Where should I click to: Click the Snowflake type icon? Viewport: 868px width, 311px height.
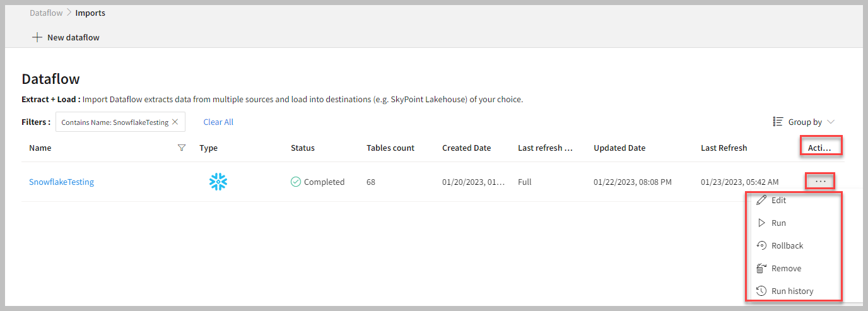tap(218, 182)
